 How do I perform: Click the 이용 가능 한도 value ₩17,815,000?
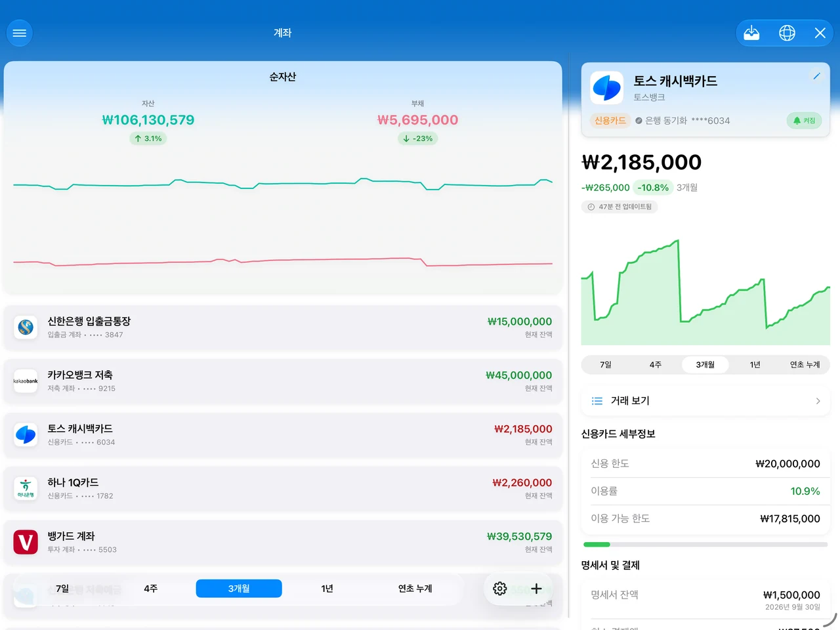click(x=790, y=518)
